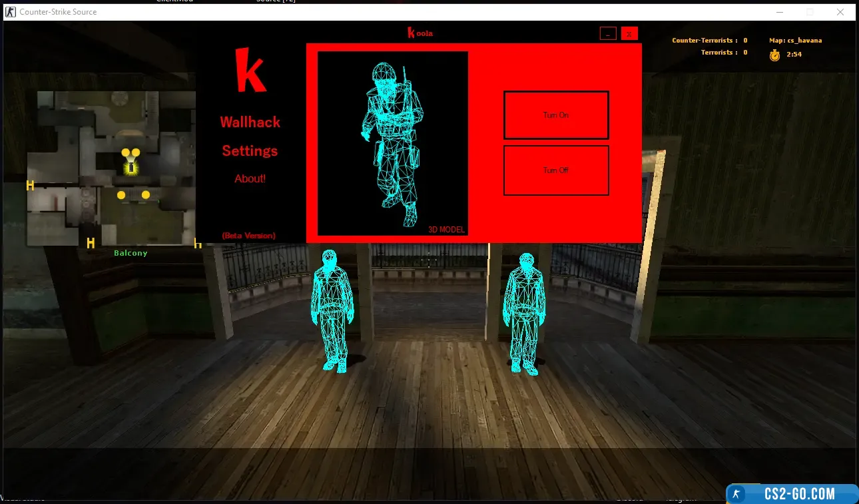859x504 pixels.
Task: Click the stopwatch timer icon
Action: click(x=774, y=55)
